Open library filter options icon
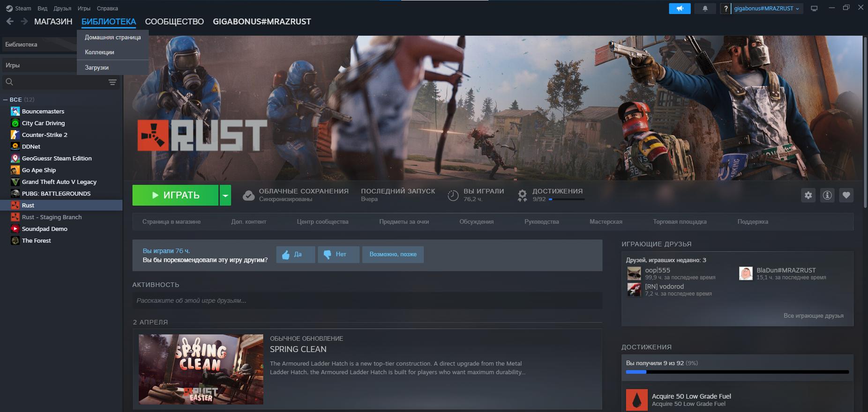The width and height of the screenshot is (868, 412). [112, 82]
